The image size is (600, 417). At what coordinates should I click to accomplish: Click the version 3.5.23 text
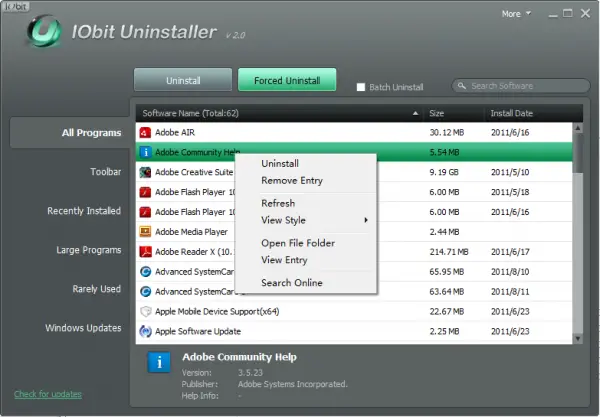coord(250,373)
